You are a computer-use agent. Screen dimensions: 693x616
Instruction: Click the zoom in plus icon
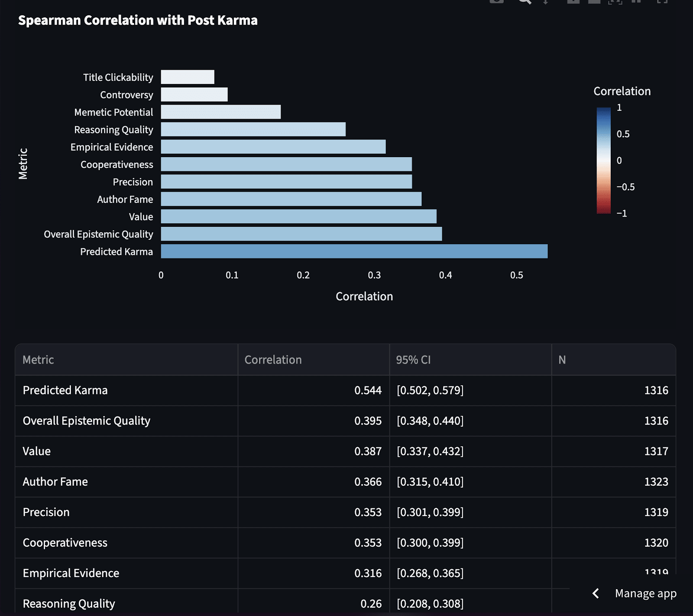(x=573, y=1)
